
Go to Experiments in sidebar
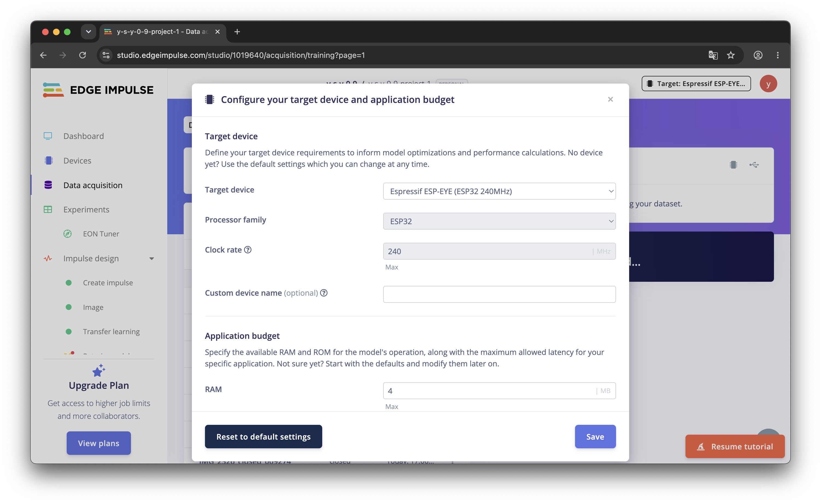86,209
